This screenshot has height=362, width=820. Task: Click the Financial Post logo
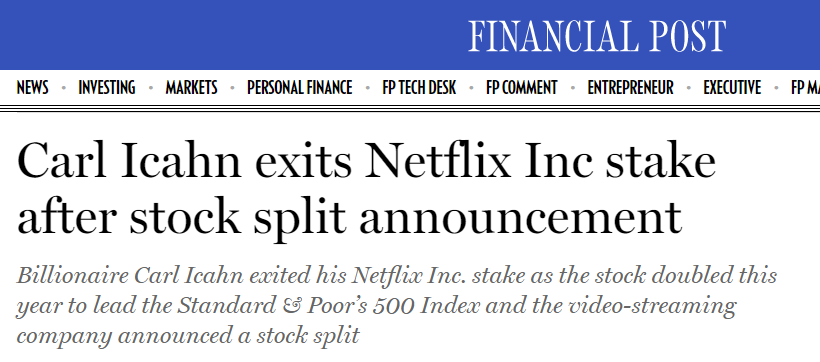[x=597, y=36]
